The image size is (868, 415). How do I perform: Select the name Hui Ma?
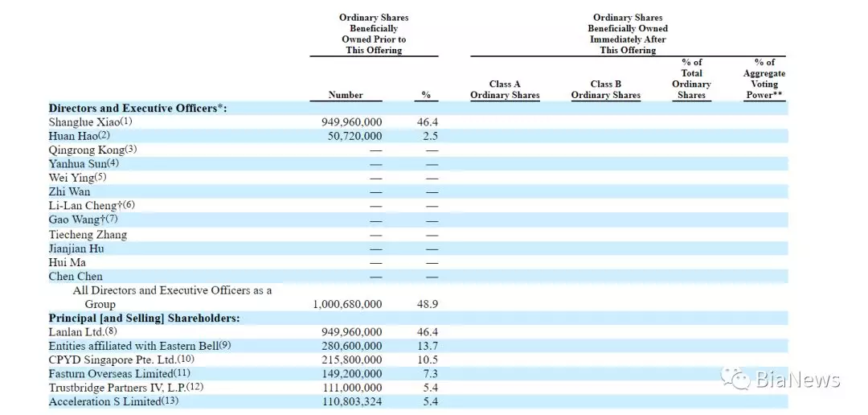tap(67, 262)
